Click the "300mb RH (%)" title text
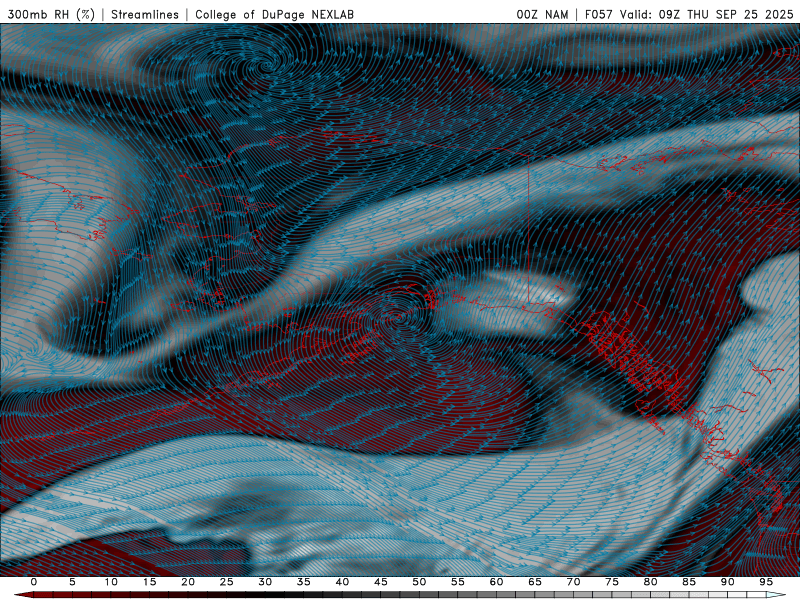Viewport: 800px width, 600px height. pyautogui.click(x=51, y=15)
